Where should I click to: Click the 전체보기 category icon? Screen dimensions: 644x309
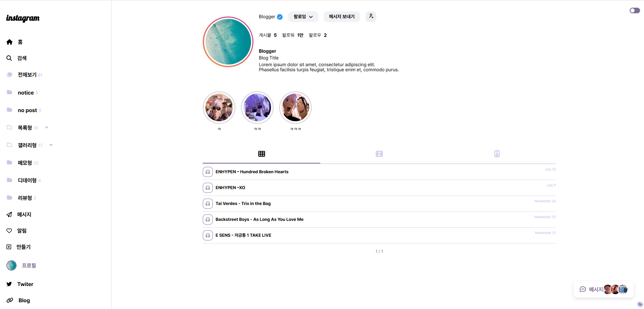tap(9, 75)
